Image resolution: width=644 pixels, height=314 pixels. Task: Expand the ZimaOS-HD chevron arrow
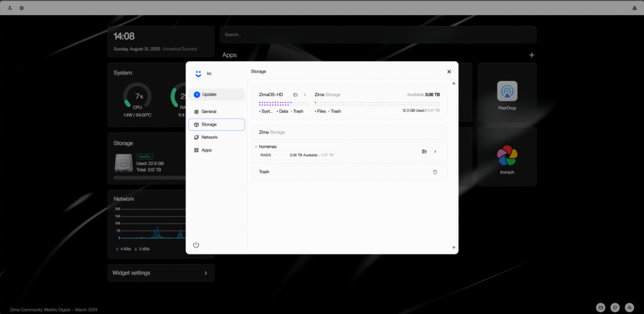point(305,95)
